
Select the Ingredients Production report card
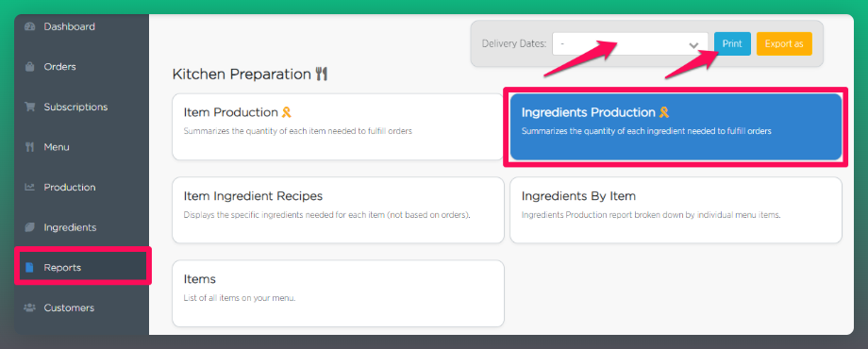(x=676, y=126)
